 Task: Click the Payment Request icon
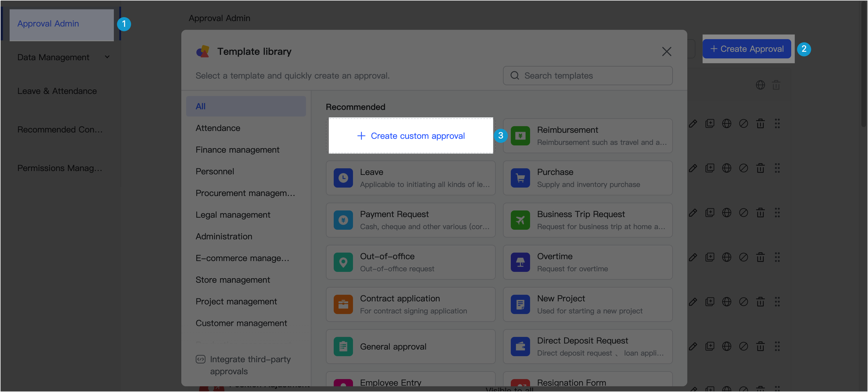pos(343,220)
